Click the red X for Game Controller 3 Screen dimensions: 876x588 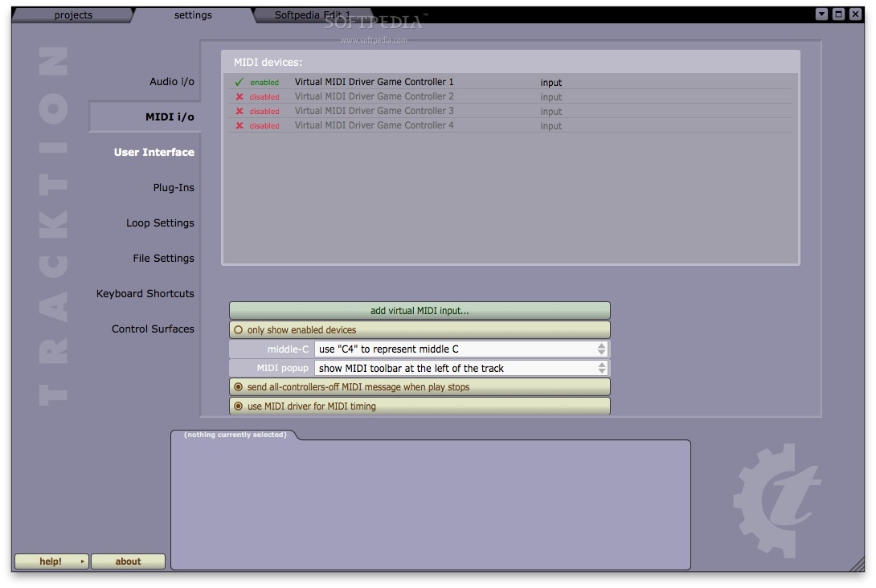239,111
